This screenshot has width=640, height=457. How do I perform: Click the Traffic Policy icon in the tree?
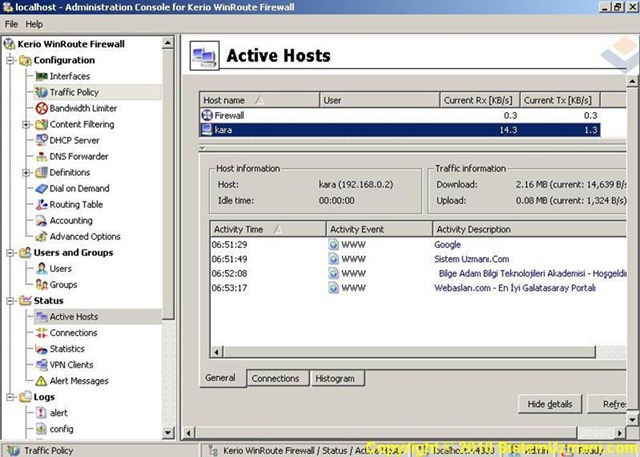point(41,92)
